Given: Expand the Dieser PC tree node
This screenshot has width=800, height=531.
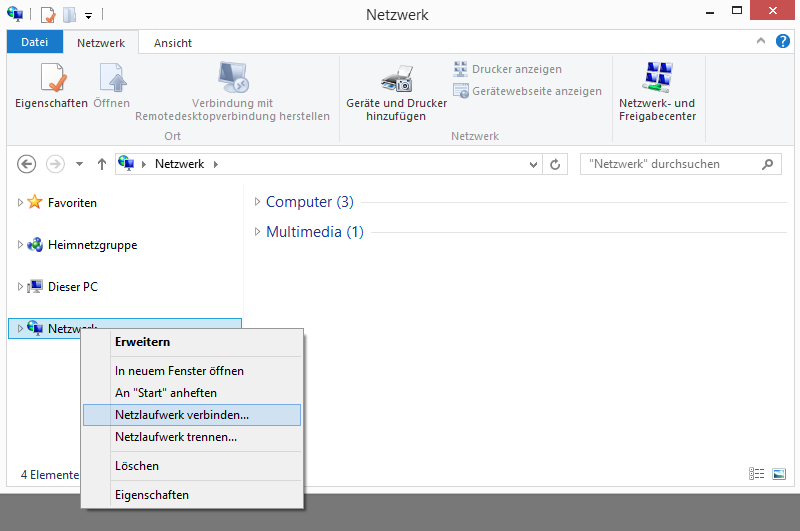Looking at the screenshot, I should (20, 287).
